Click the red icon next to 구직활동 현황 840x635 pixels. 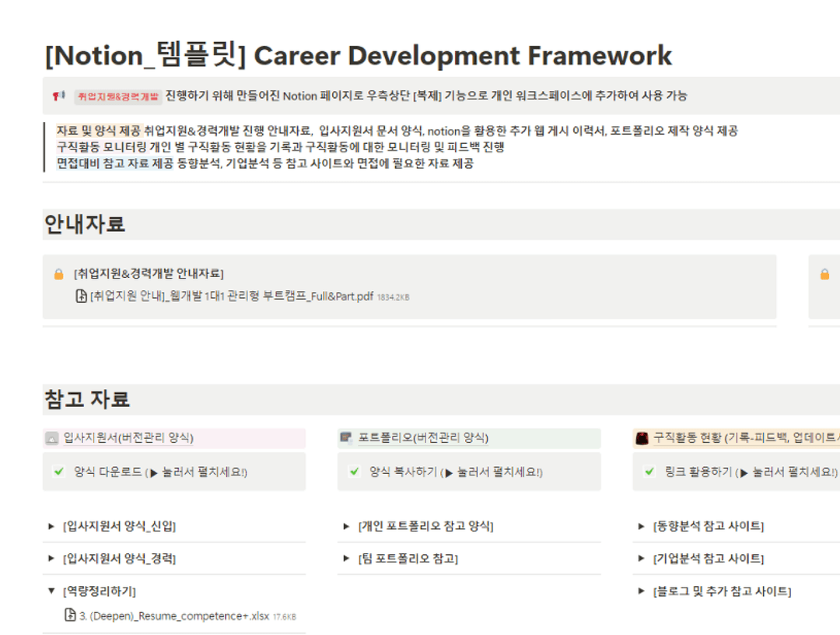[642, 438]
